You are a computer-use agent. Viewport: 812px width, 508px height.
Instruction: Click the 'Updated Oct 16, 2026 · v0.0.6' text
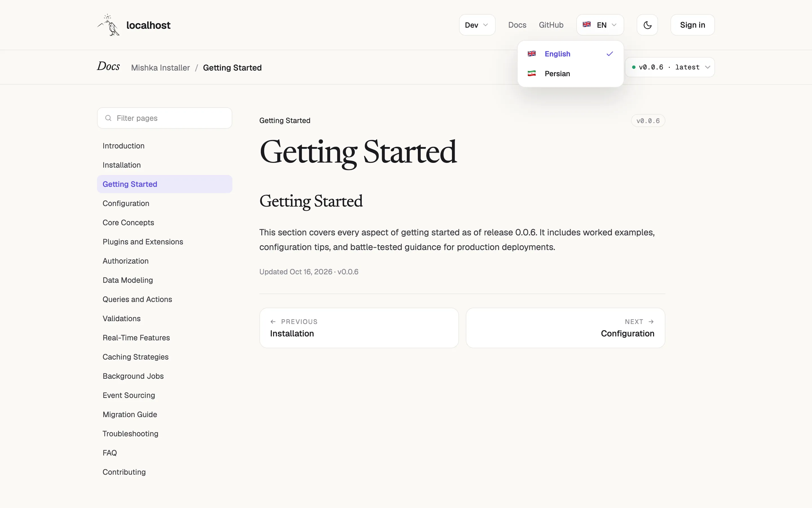pos(309,271)
